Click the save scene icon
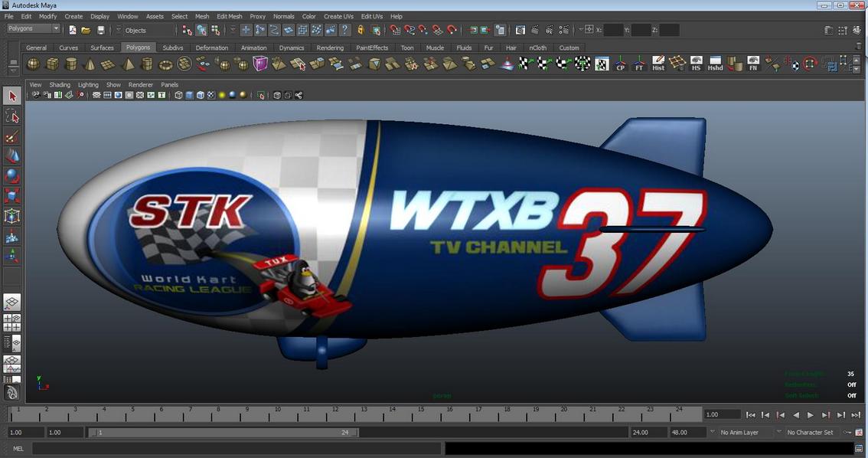Screen dimensions: 868x458 pos(100,31)
